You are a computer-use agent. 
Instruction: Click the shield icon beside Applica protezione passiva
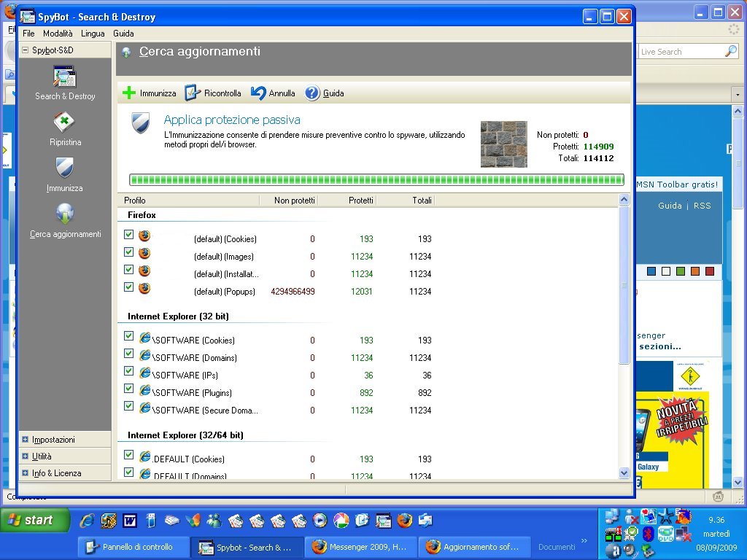[141, 122]
